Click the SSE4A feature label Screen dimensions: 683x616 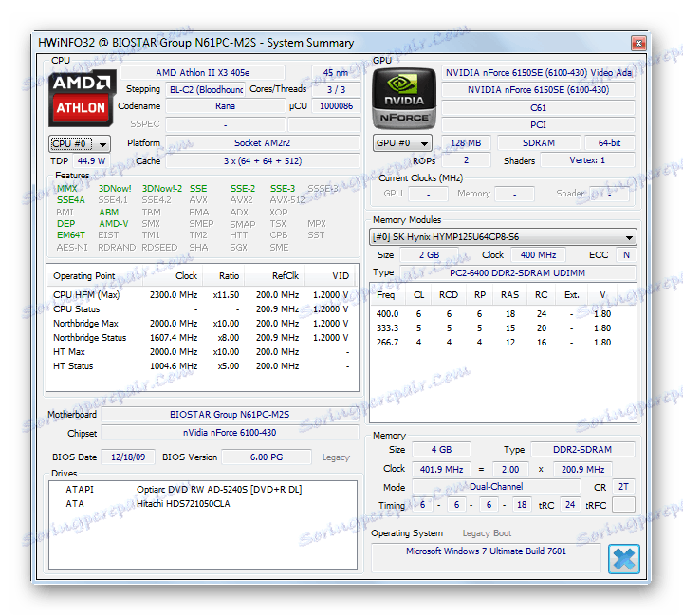[x=71, y=200]
